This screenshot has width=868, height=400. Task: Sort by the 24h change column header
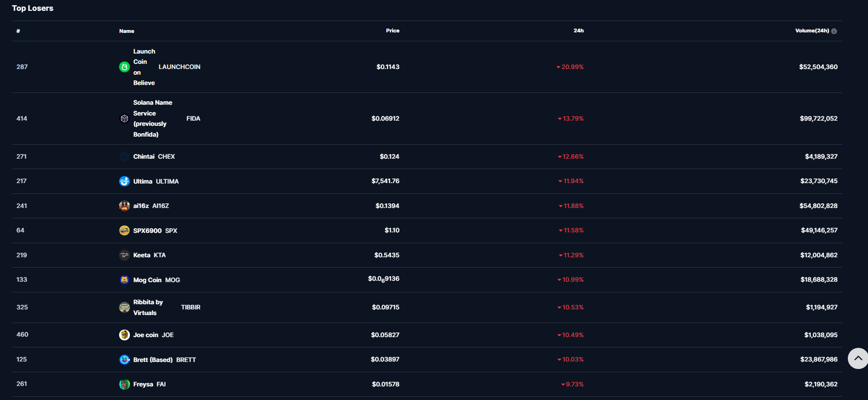click(x=578, y=31)
